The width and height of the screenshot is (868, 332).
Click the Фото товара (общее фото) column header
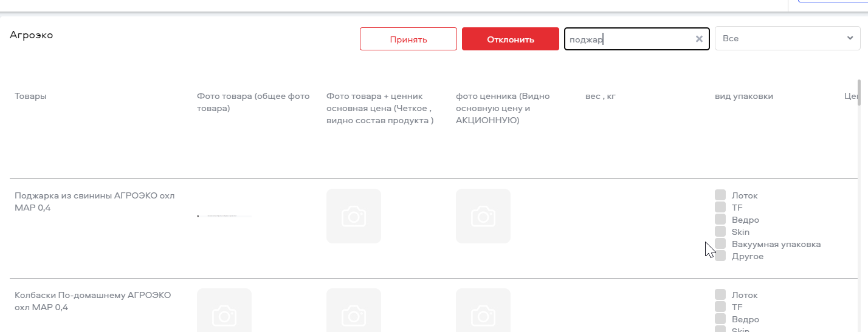coord(253,103)
